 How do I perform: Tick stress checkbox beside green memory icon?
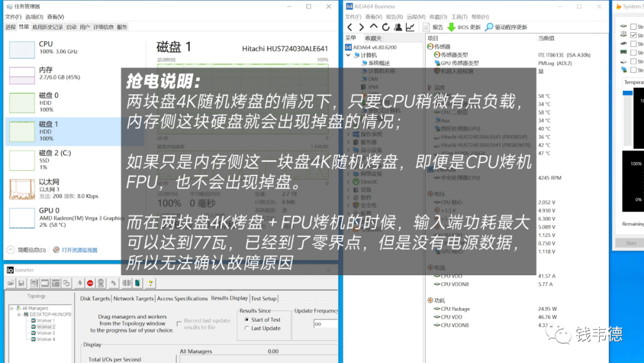pyautogui.click(x=633, y=53)
